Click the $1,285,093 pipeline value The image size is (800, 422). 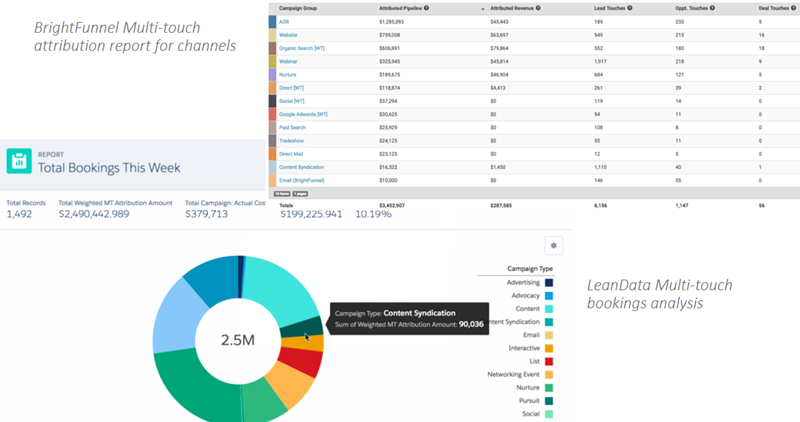coord(391,22)
